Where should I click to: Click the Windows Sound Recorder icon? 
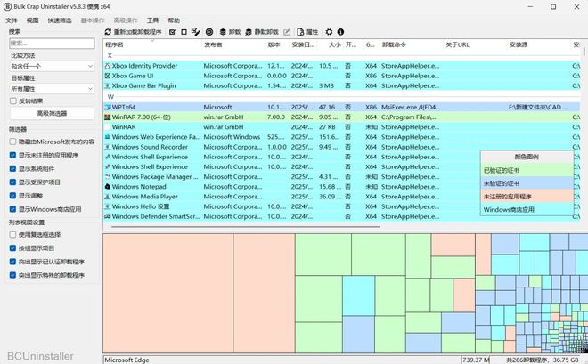(108, 147)
